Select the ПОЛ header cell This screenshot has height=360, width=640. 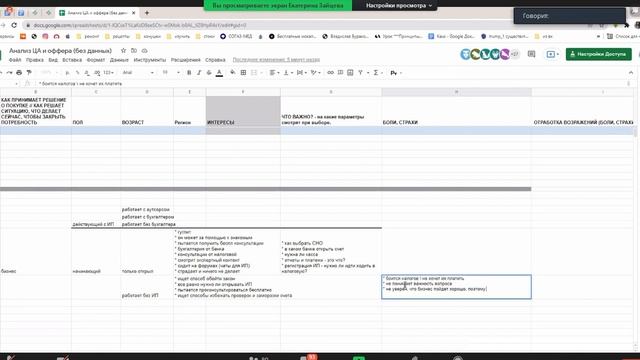[96, 111]
